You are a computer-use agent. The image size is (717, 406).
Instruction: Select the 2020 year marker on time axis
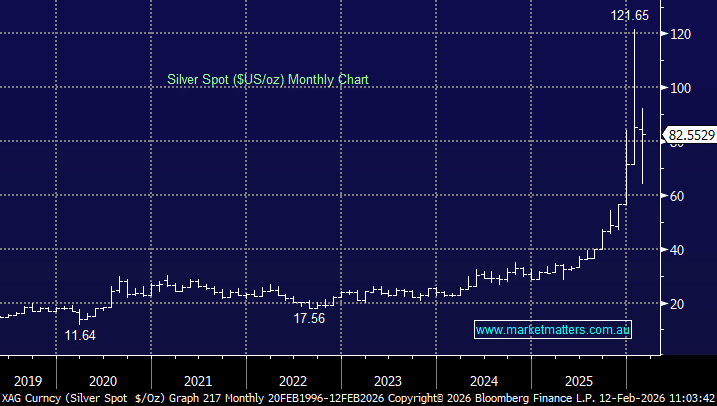tap(103, 380)
